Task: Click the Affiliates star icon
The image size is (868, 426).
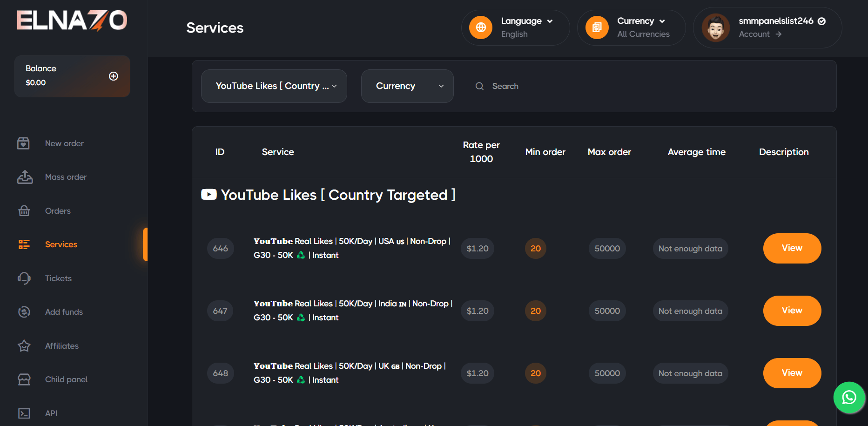Action: tap(24, 346)
